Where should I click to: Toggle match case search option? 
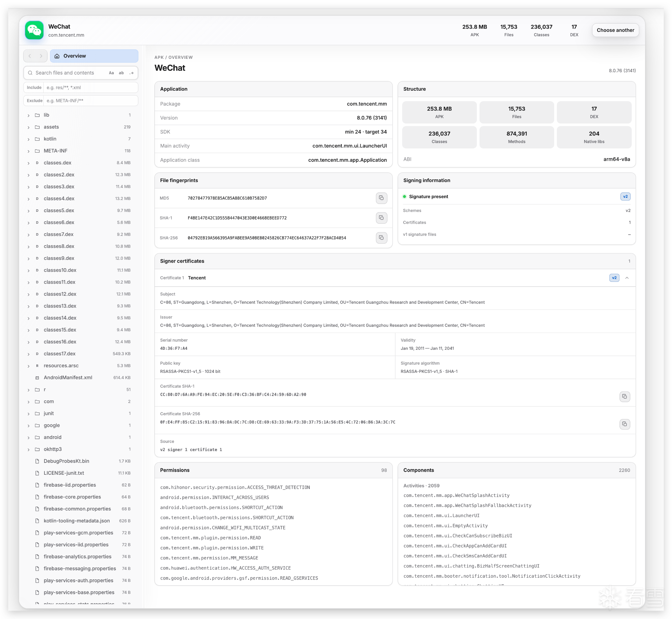pos(111,73)
